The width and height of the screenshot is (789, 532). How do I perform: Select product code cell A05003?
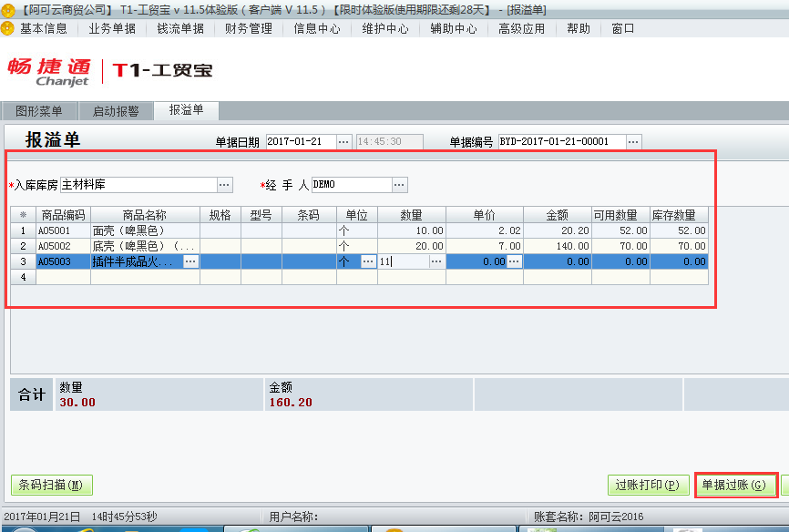[64, 261]
